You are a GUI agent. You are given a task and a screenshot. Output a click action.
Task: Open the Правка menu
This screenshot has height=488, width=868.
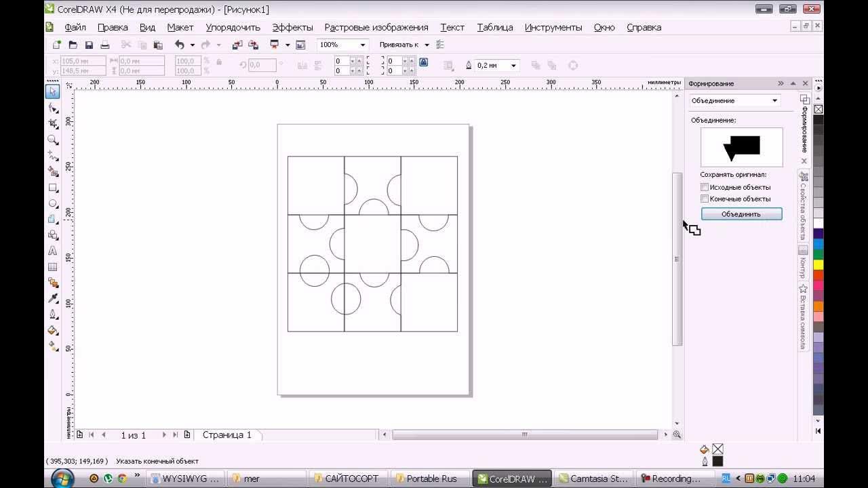tap(113, 27)
